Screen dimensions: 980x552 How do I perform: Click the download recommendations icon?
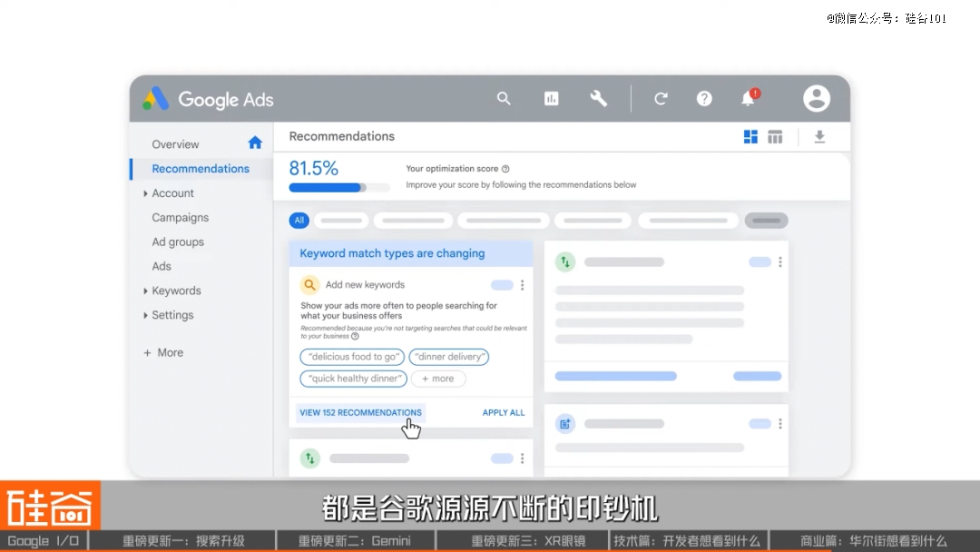coord(819,137)
